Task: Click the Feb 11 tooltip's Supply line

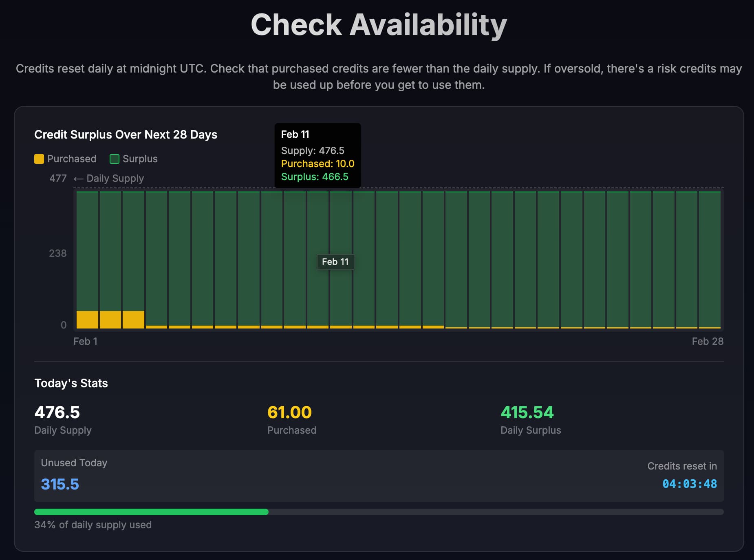Action: [313, 151]
